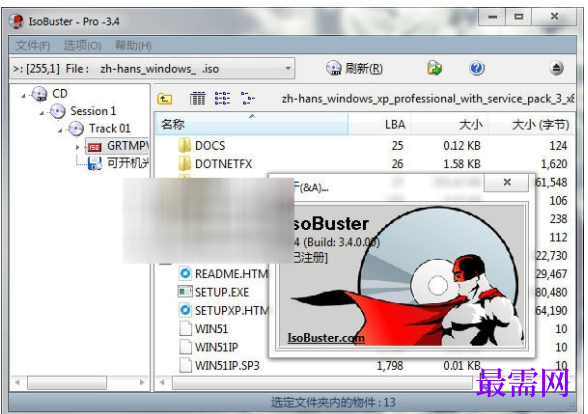Click DOTNETFX size 1.58 KB
This screenshot has width=588, height=414.
[462, 164]
